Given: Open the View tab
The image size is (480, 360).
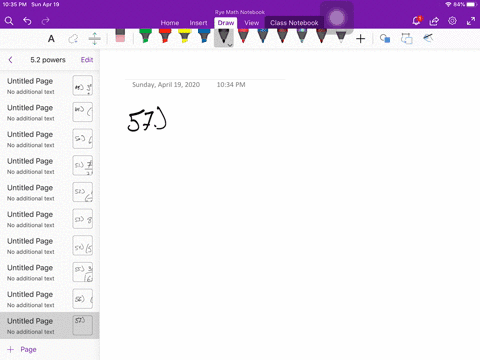Looking at the screenshot, I should pos(251,23).
